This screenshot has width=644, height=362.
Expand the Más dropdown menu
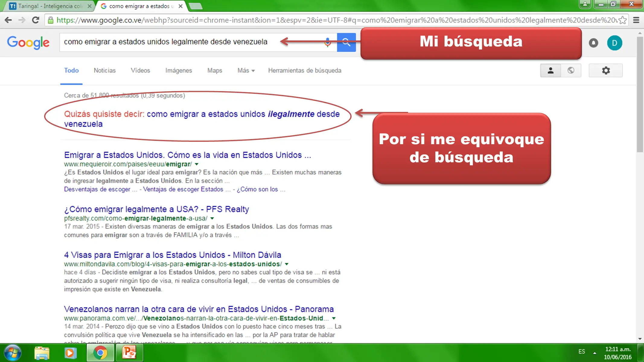tap(246, 70)
